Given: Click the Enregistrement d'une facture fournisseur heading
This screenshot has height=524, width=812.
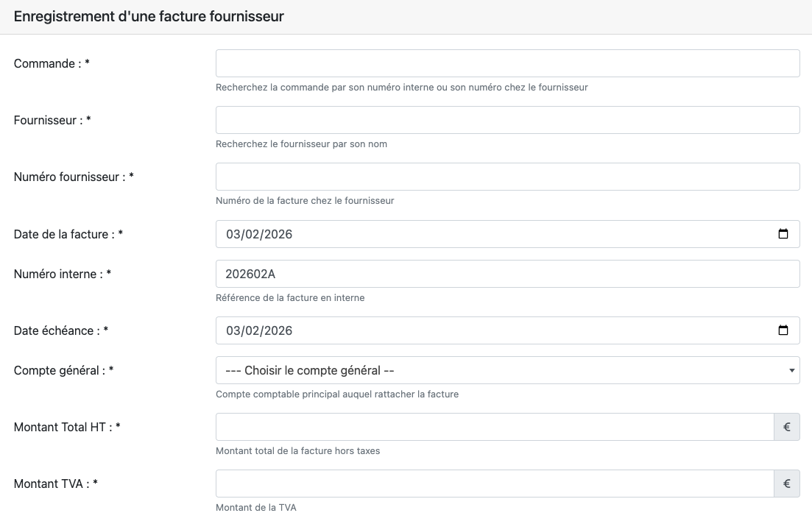Looking at the screenshot, I should pyautogui.click(x=149, y=16).
